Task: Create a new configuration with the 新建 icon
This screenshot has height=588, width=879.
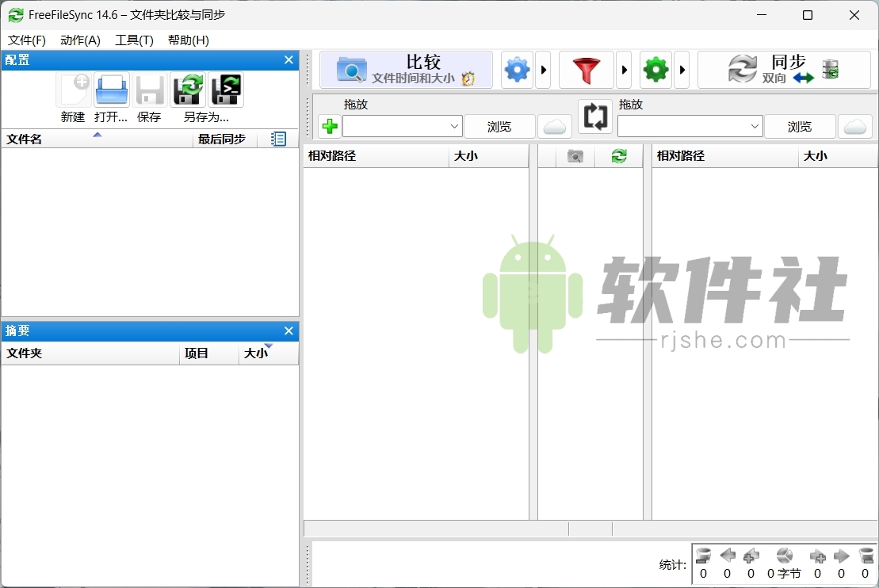Action: point(72,90)
